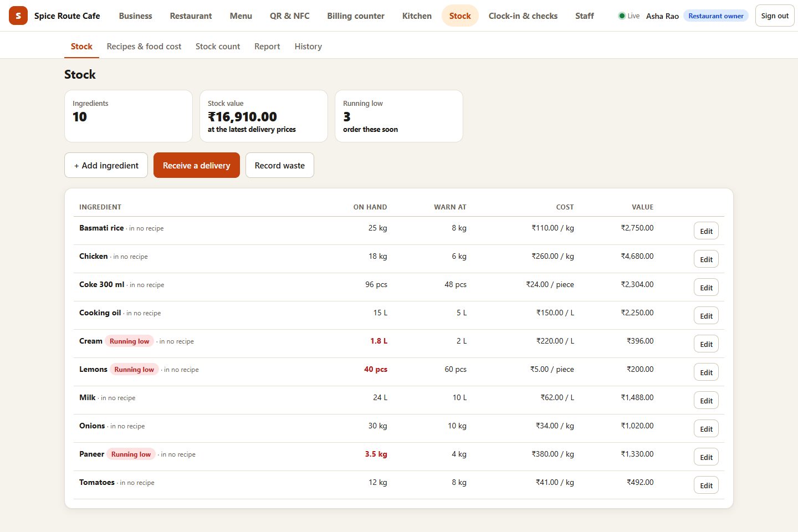Click the green Live status indicator

(x=629, y=16)
